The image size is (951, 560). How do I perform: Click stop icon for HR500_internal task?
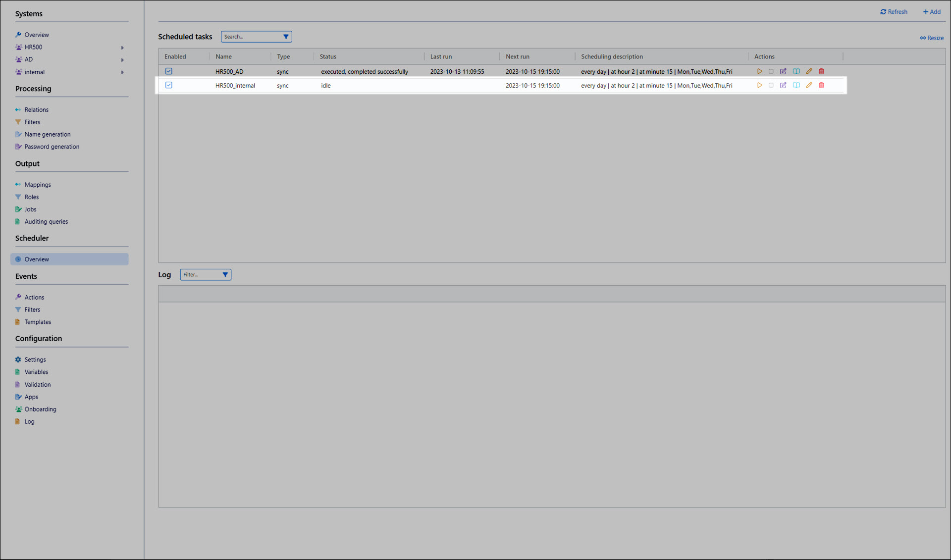click(x=771, y=85)
